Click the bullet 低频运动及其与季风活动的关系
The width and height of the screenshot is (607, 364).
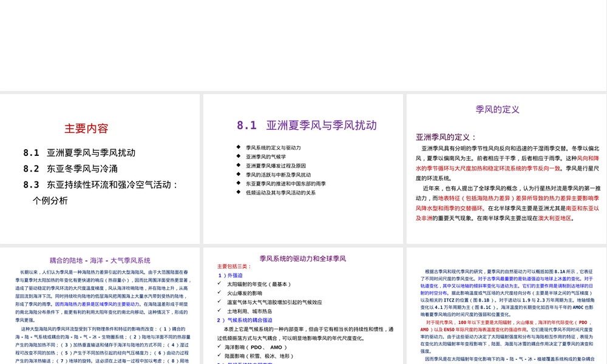coord(280,193)
